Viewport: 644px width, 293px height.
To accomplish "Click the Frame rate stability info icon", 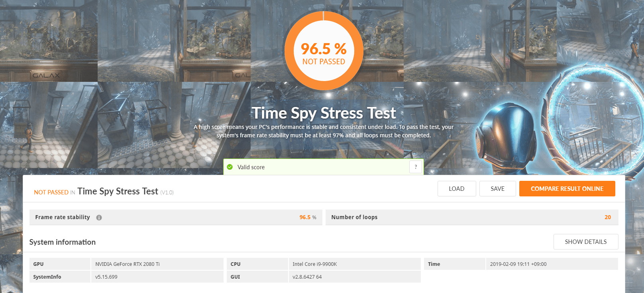I will [x=99, y=218].
